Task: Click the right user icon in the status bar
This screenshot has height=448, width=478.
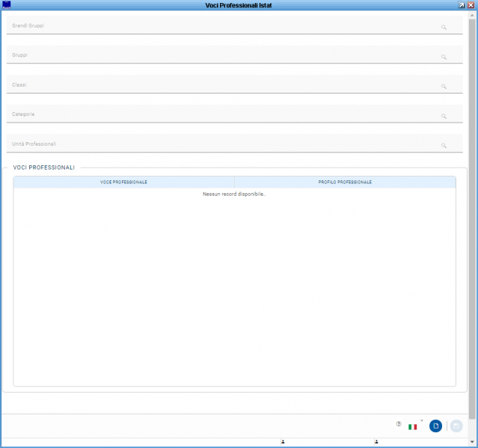Action: 376,441
